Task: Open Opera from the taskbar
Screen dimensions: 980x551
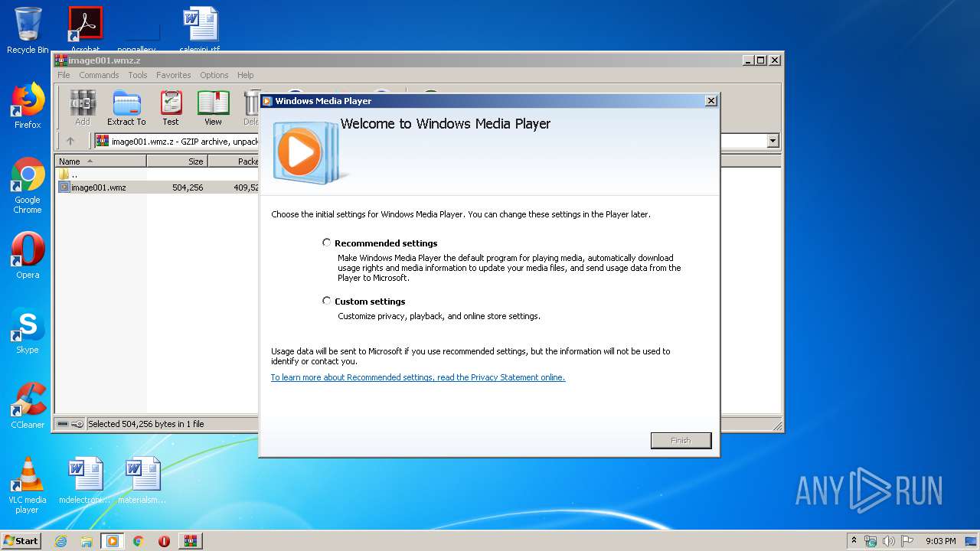Action: (x=164, y=541)
